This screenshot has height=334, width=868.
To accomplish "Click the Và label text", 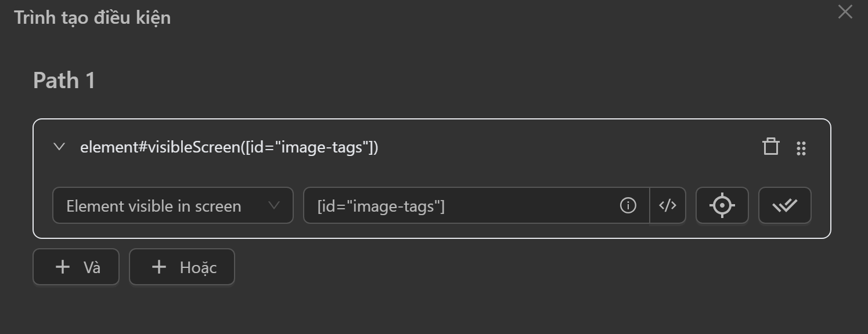I will 92,267.
